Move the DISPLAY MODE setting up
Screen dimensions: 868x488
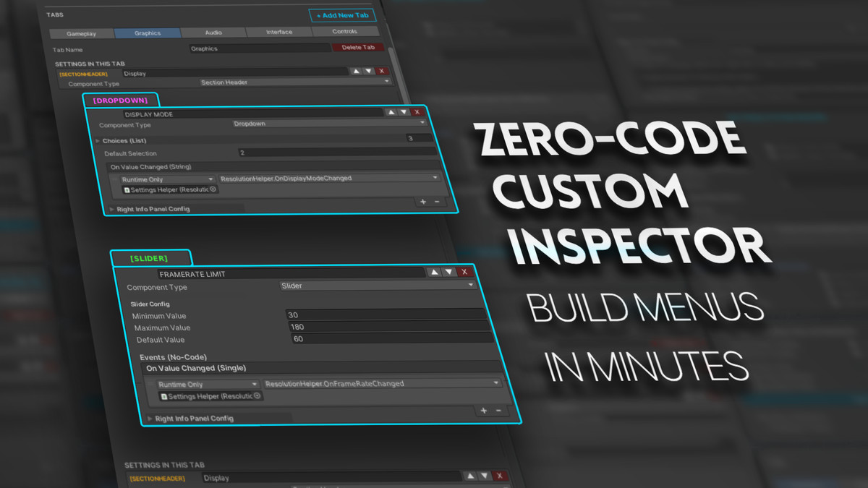(x=391, y=111)
